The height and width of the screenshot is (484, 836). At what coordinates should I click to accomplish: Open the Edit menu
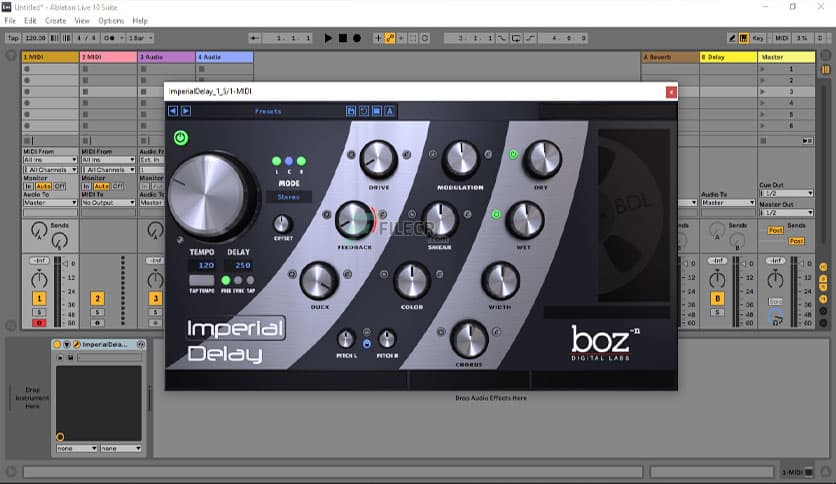pos(30,21)
